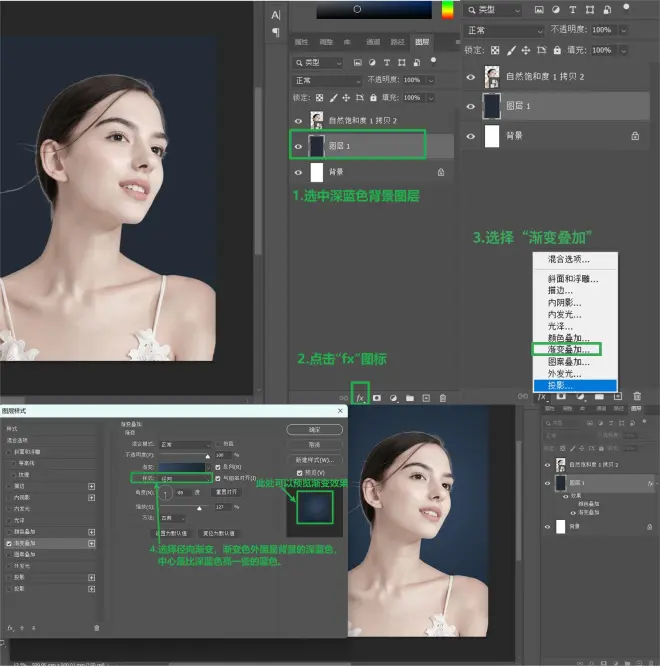660x667 pixels.
Task: Select the 自然饱和度 1 拷贝 2 layer thumbnail
Action: pyautogui.click(x=491, y=76)
